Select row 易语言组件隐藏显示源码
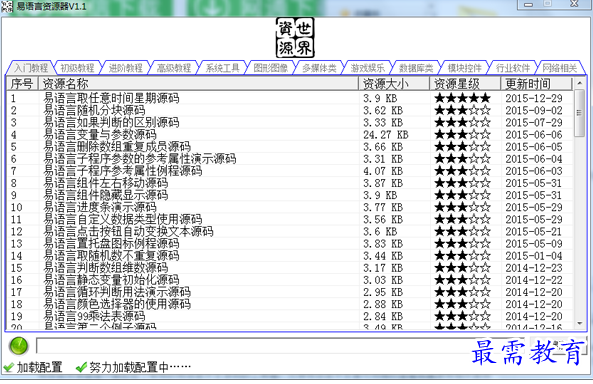This screenshot has height=384, width=593. (290, 195)
